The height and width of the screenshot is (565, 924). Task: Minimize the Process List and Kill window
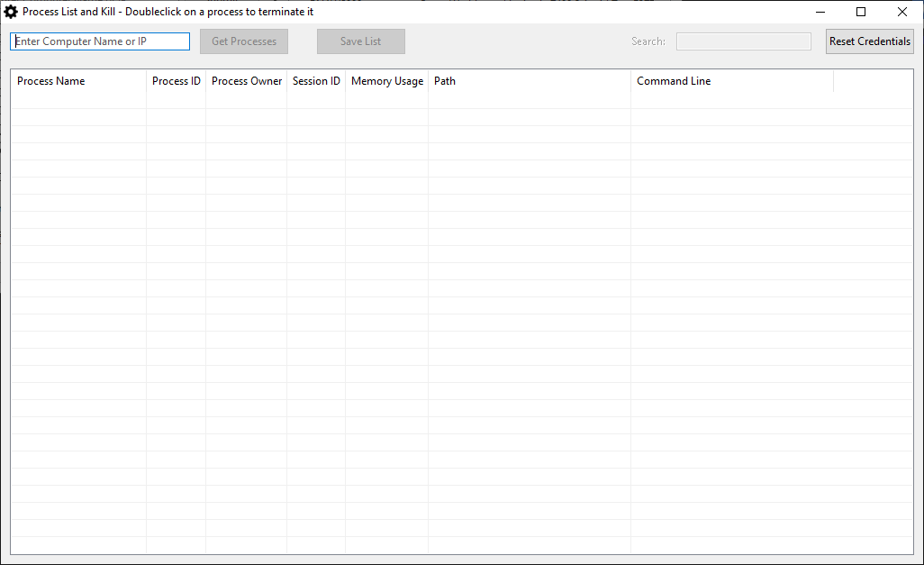(820, 12)
